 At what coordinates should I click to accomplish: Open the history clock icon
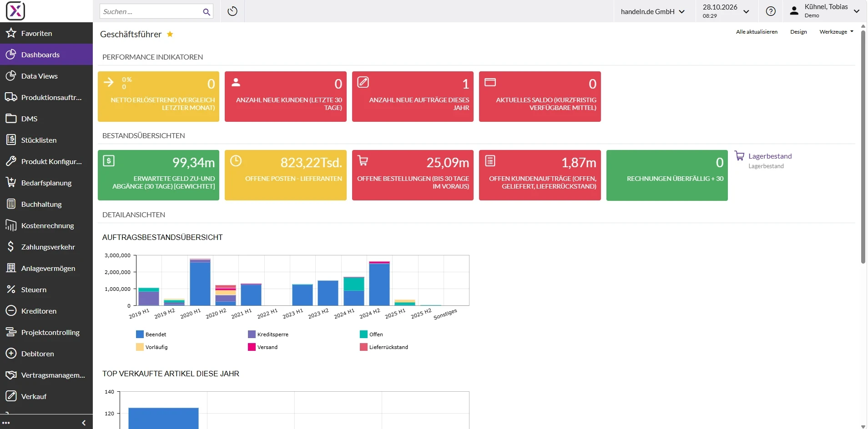click(x=232, y=11)
